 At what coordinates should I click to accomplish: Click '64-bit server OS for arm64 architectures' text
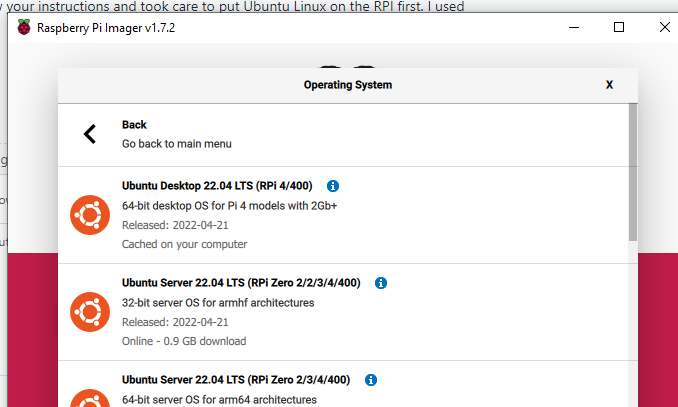(x=219, y=399)
